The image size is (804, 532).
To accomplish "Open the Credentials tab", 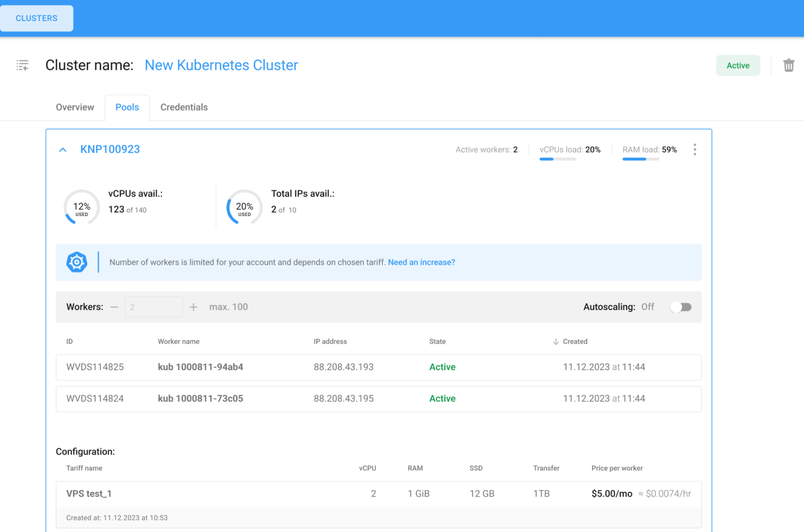I will (x=184, y=107).
